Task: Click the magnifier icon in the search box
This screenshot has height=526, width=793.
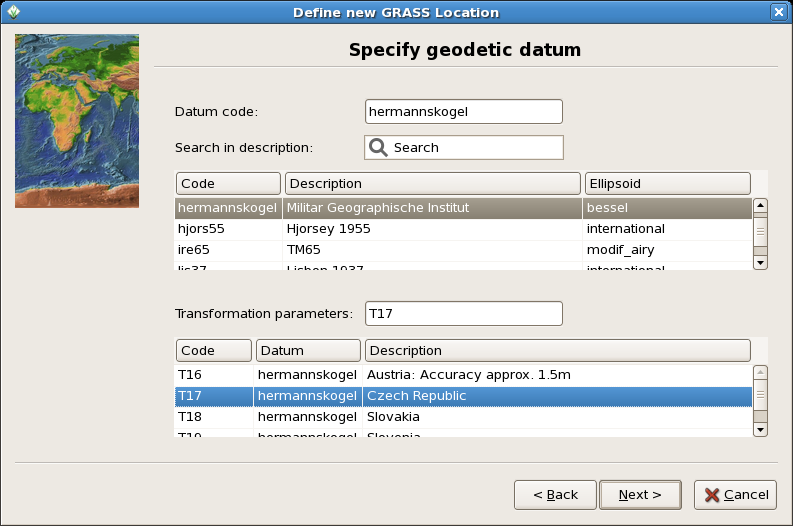Action: click(378, 148)
